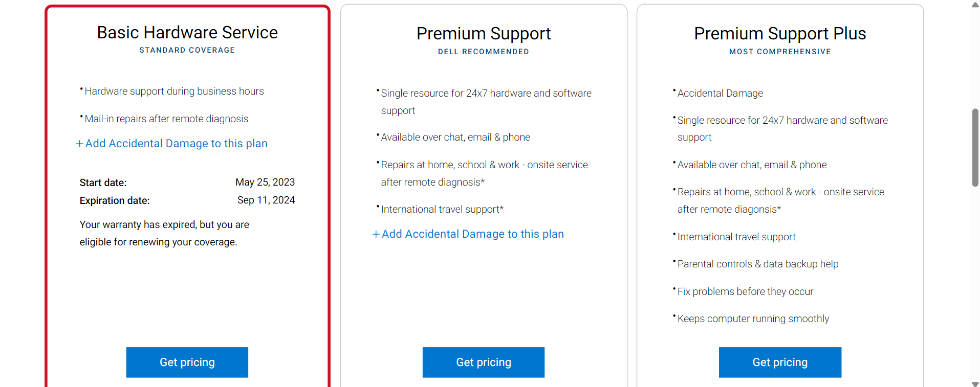The height and width of the screenshot is (387, 980).
Task: Click the scrollbar down arrow
Action: click(975, 383)
